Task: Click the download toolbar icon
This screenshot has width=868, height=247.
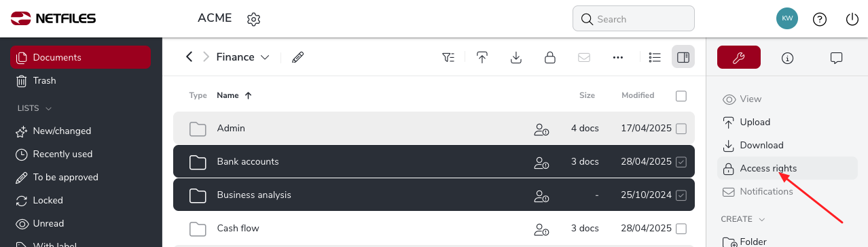Action: [x=516, y=58]
